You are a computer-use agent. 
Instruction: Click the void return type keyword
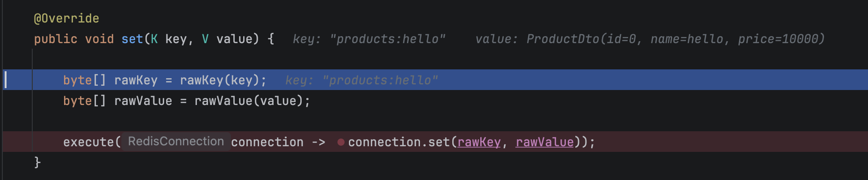click(99, 39)
